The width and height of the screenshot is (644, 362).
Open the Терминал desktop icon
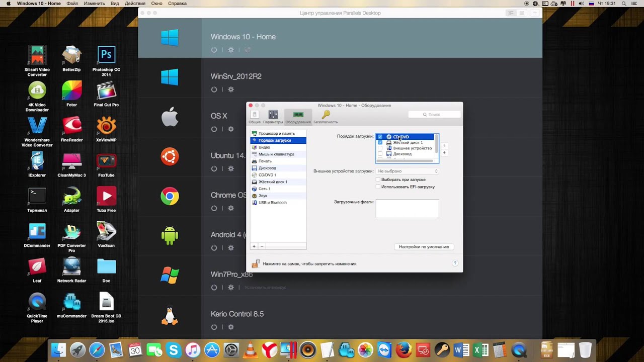pyautogui.click(x=37, y=200)
